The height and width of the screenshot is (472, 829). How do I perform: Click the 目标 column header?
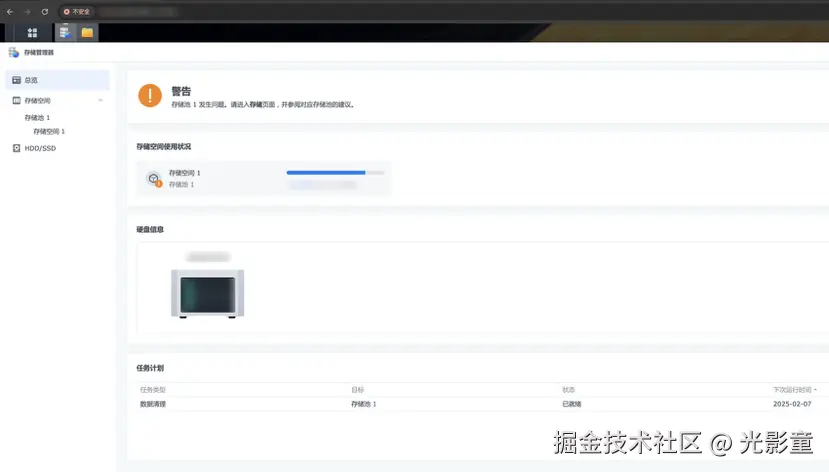tap(357, 390)
